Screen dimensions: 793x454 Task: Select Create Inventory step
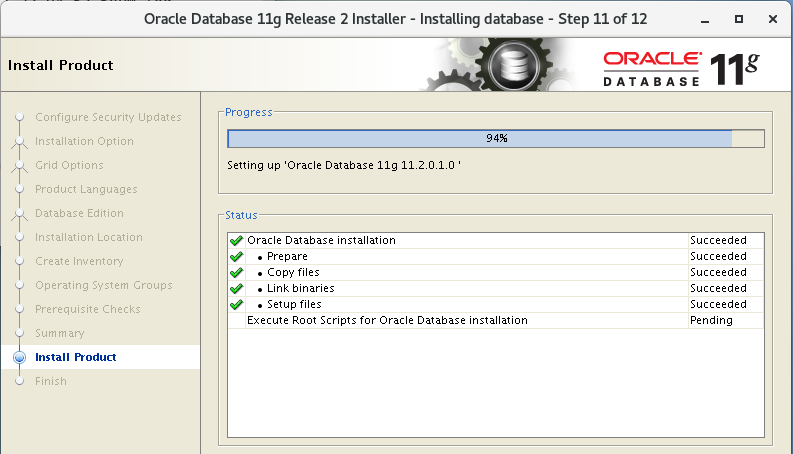(x=79, y=261)
